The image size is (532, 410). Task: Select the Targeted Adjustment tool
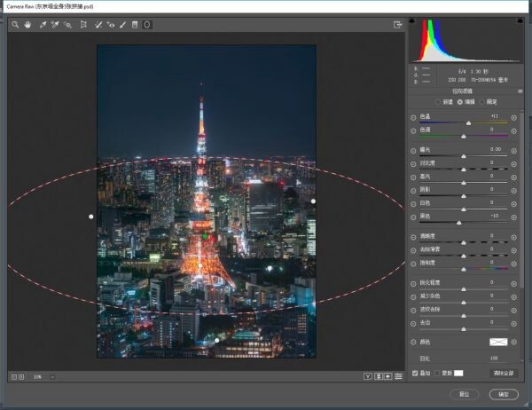click(x=68, y=25)
